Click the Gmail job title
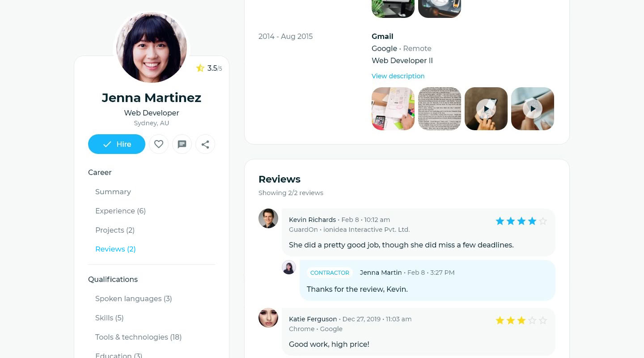Viewport: 644px width, 358px height. pyautogui.click(x=382, y=36)
